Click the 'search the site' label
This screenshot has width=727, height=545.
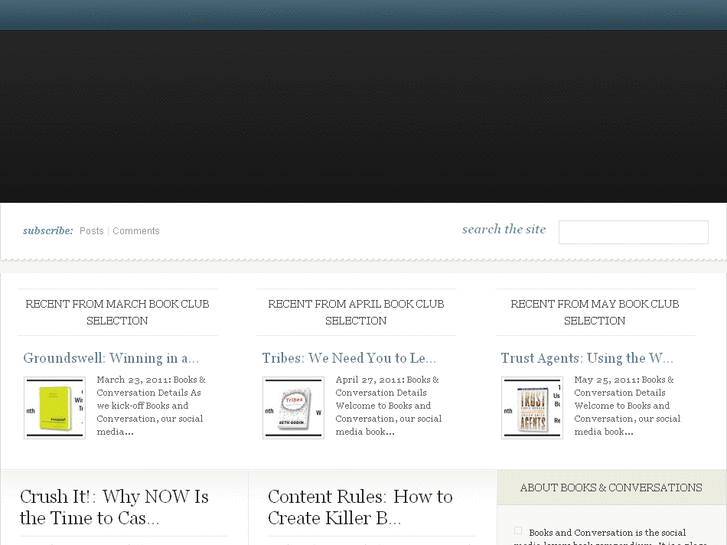pos(504,229)
